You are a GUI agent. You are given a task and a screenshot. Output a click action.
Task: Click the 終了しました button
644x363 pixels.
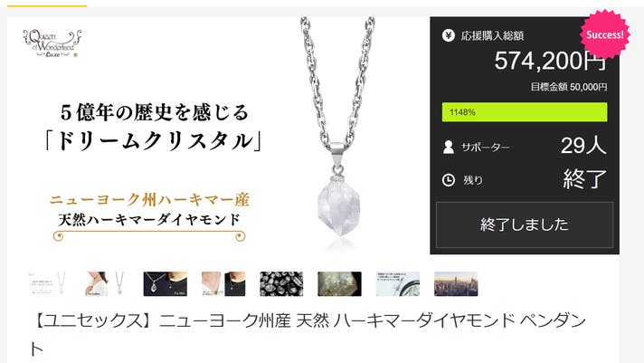coord(525,224)
